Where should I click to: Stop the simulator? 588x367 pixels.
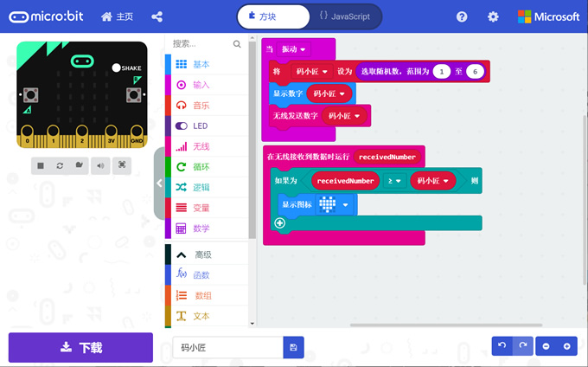coord(41,165)
